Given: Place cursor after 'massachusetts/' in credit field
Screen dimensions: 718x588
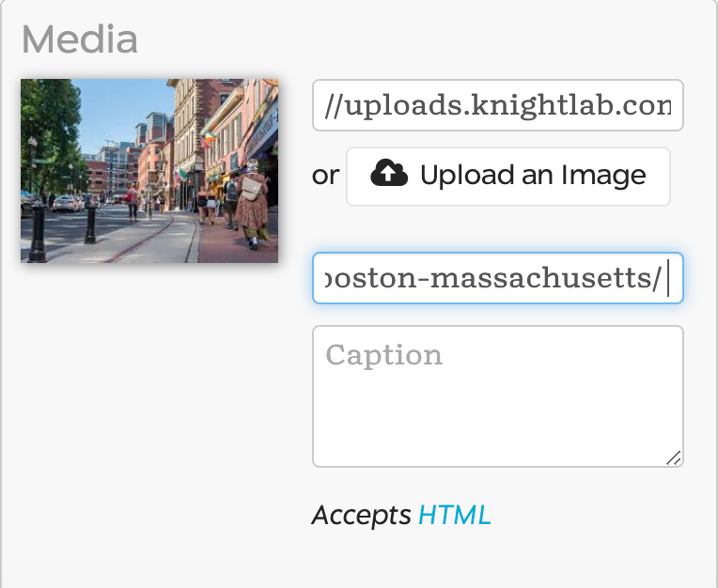Looking at the screenshot, I should click(668, 278).
